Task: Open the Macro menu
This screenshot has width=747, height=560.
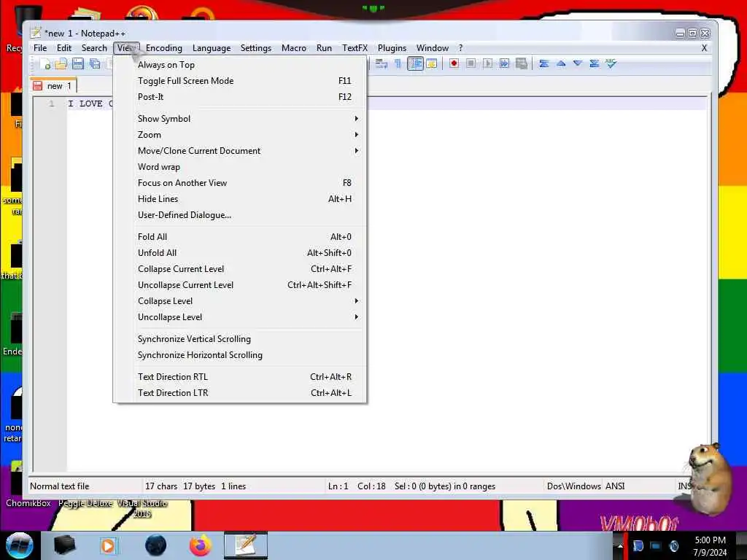Action: pyautogui.click(x=293, y=48)
